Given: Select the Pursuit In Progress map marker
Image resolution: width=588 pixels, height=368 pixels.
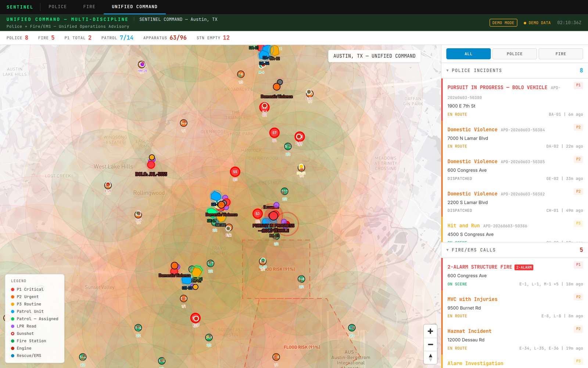Looking at the screenshot, I should [273, 216].
